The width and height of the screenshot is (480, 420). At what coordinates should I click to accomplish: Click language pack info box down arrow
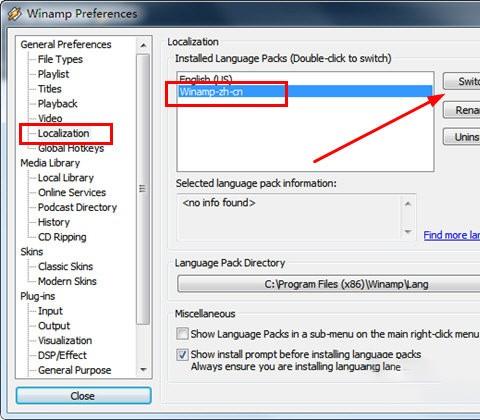coord(408,232)
